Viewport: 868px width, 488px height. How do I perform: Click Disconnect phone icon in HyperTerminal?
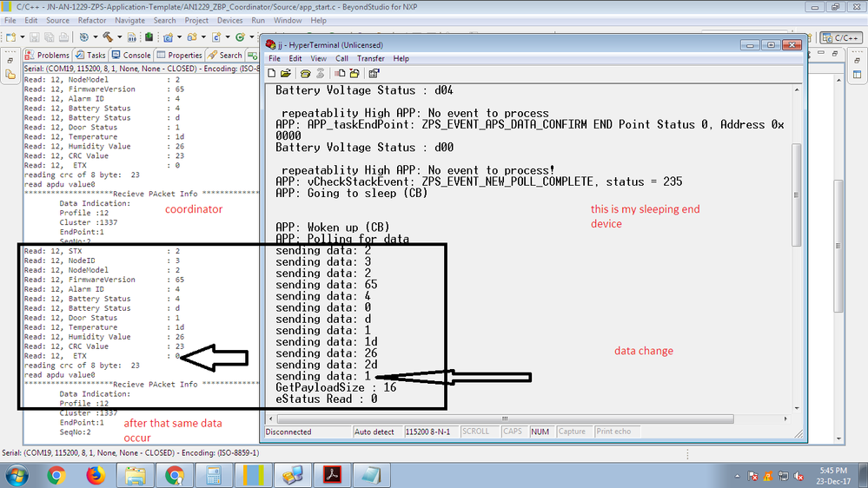point(320,73)
